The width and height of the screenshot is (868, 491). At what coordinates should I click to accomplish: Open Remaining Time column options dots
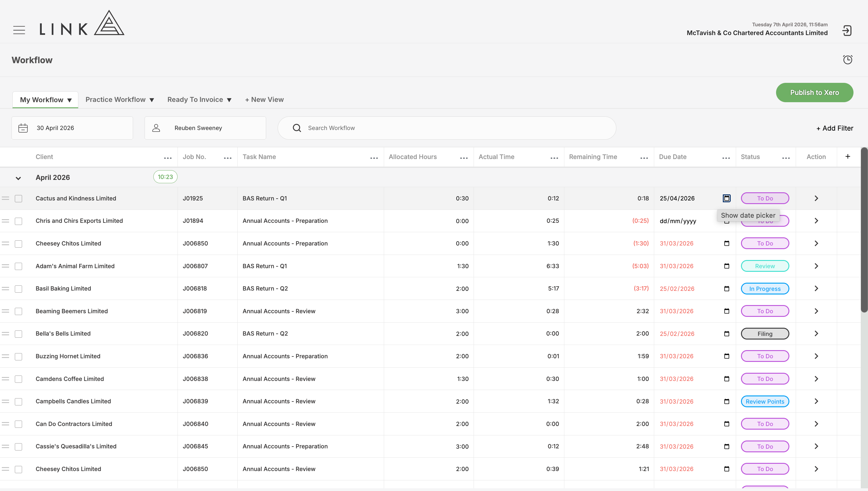(644, 158)
